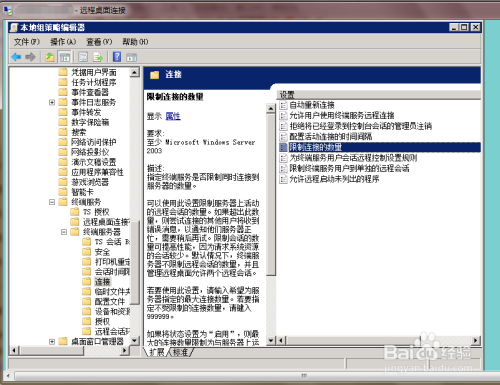Viewport: 500px width, 385px height.
Task: Click the Export List toolbar icon
Action: pyautogui.click(x=98, y=57)
